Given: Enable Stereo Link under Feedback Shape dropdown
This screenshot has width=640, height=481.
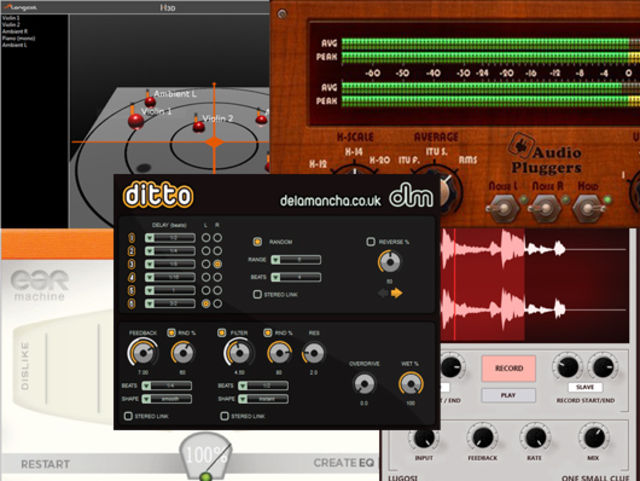Looking at the screenshot, I should pos(128,416).
